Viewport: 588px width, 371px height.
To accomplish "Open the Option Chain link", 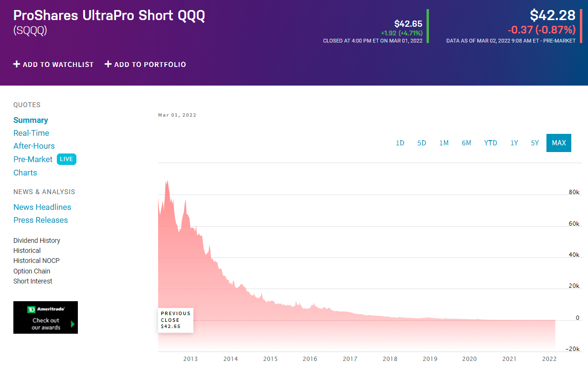I will click(x=32, y=271).
